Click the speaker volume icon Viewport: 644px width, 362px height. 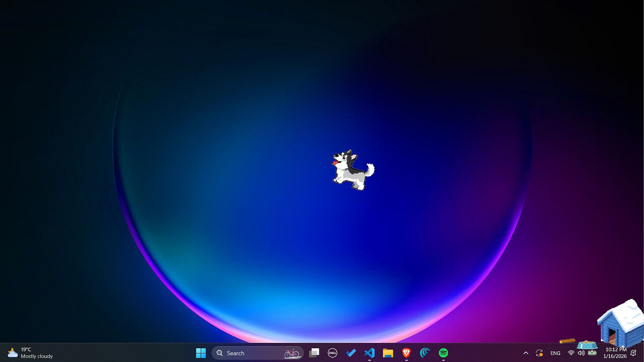pos(581,353)
